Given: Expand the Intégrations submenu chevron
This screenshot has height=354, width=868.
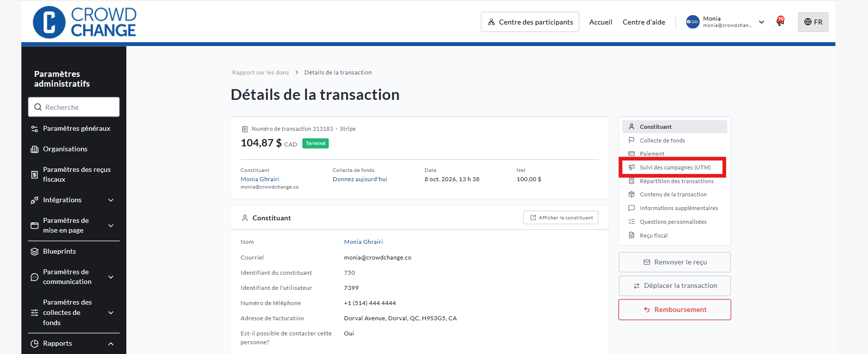Looking at the screenshot, I should point(111,200).
